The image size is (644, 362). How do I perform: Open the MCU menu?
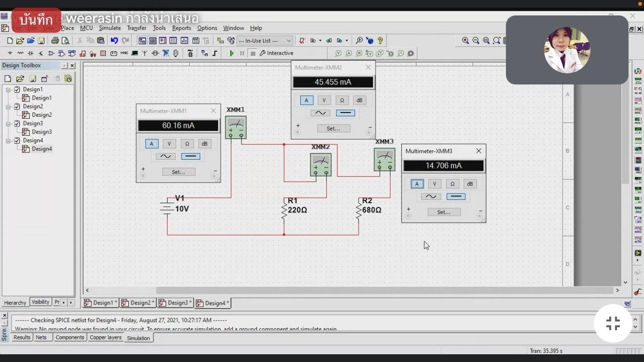(x=86, y=28)
